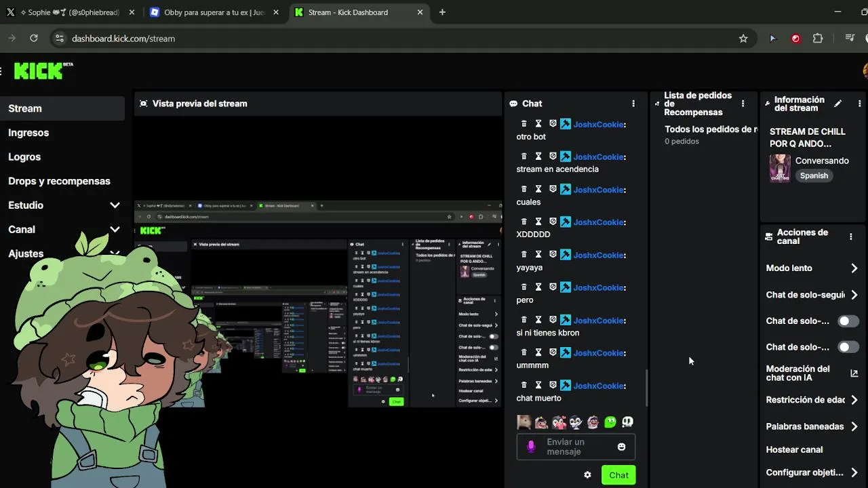Open Lista de pedidos panel options menu

743,104
